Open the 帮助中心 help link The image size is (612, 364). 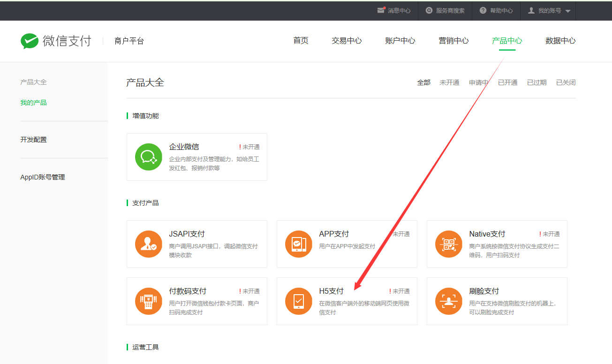[x=496, y=10]
